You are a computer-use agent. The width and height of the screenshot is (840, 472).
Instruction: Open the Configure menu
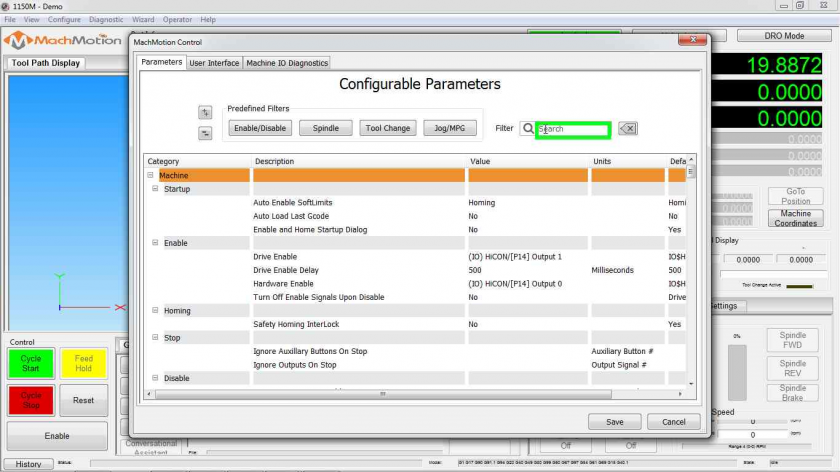[x=64, y=20]
